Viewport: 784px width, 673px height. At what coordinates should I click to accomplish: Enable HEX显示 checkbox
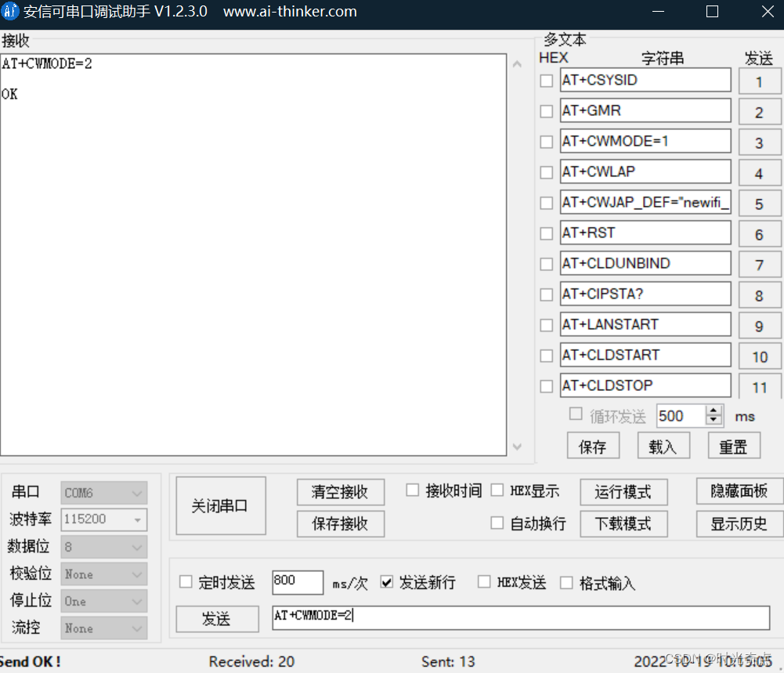[497, 490]
